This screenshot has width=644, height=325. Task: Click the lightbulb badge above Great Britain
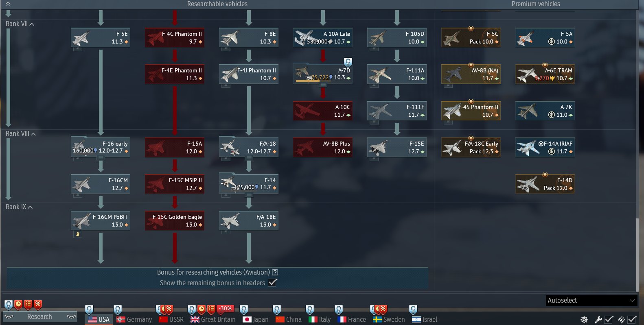pos(192,310)
